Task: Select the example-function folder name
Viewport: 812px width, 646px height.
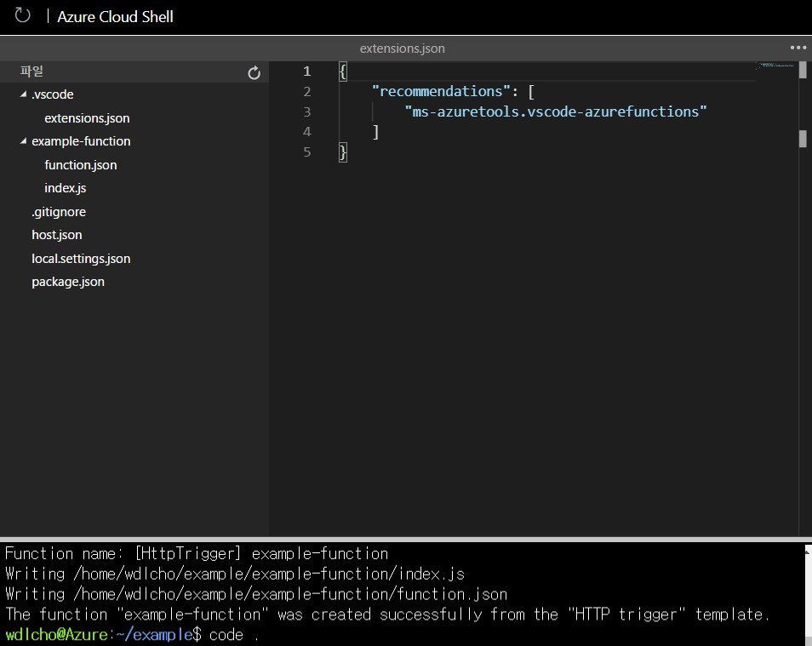Action: coord(81,141)
